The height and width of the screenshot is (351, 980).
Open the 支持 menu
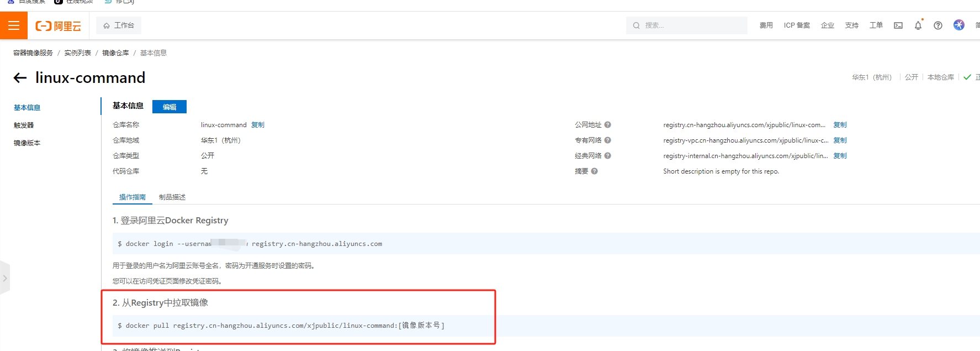[x=851, y=25]
